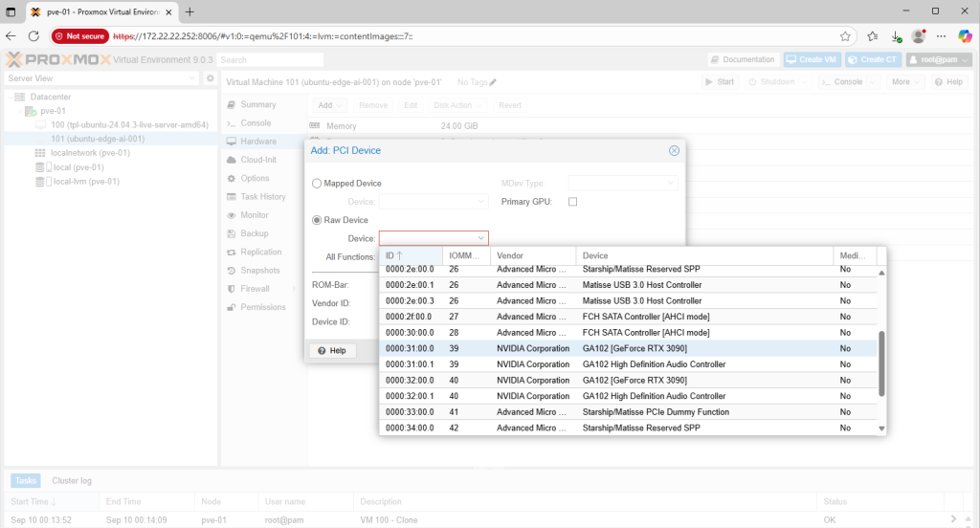This screenshot has width=980, height=528.
Task: Bookmark this page with the star icon
Action: coord(846,35)
